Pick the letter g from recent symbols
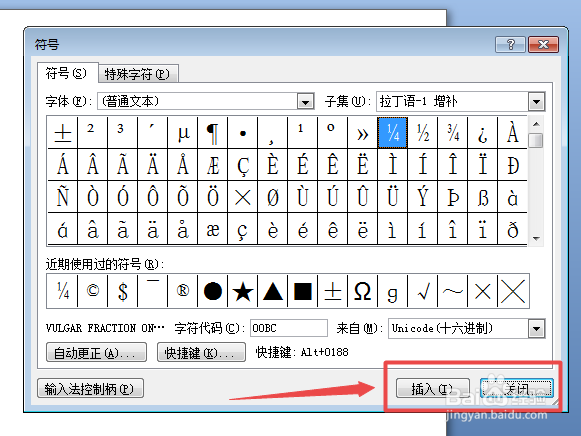Image resolution: width=581 pixels, height=436 pixels. pyautogui.click(x=393, y=291)
